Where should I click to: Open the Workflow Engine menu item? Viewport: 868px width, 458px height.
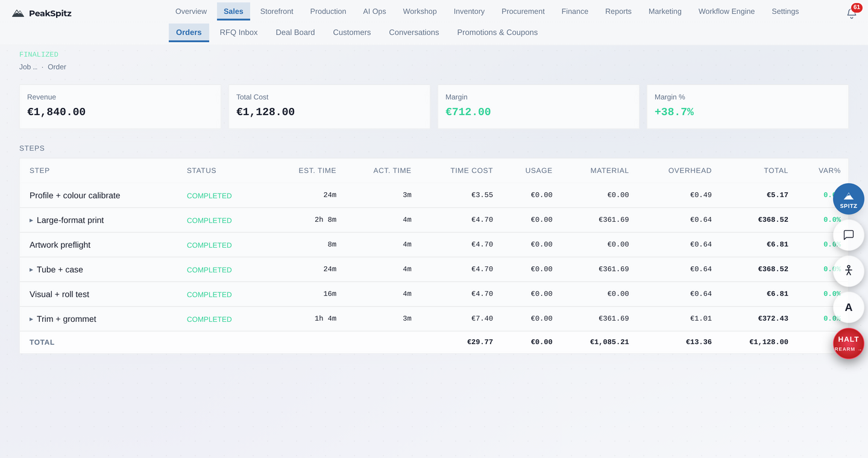[726, 11]
